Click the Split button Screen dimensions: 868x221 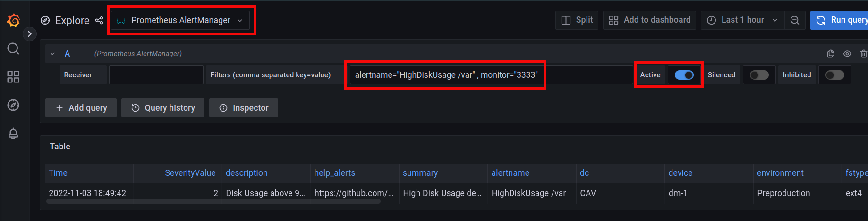pos(577,20)
